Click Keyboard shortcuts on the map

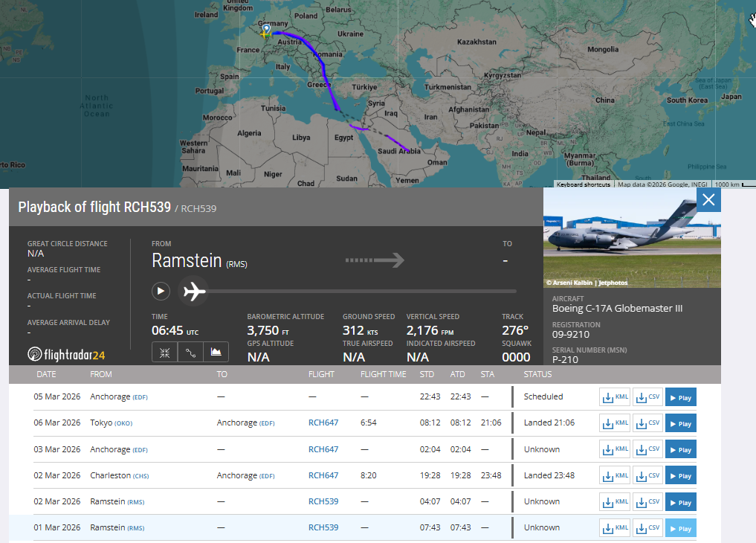[x=584, y=184]
